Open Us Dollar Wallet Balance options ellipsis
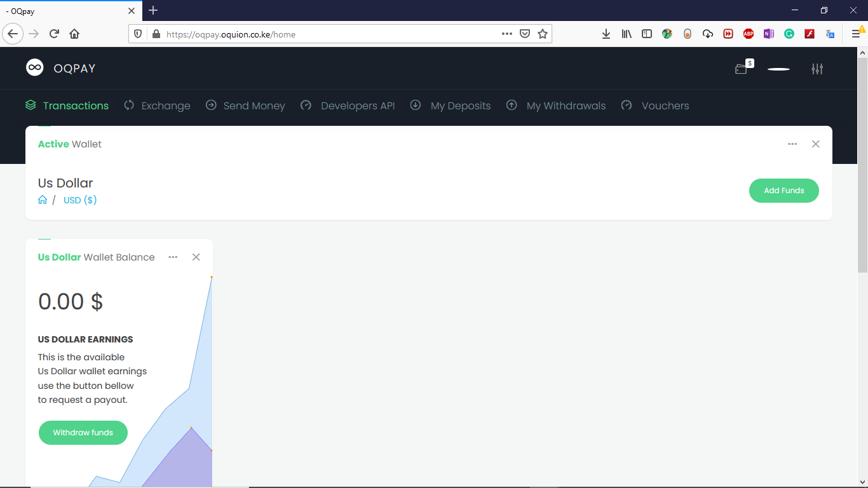 173,257
